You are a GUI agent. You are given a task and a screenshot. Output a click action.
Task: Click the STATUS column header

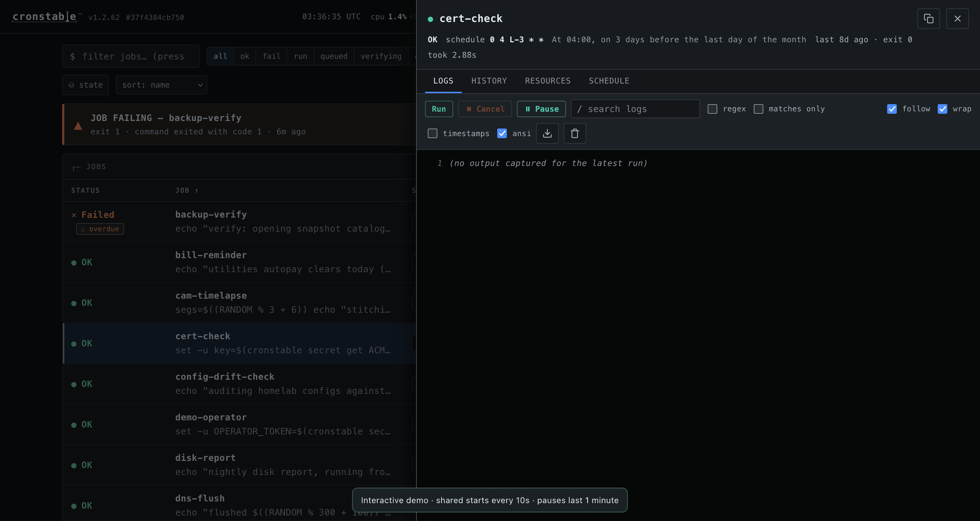click(85, 190)
